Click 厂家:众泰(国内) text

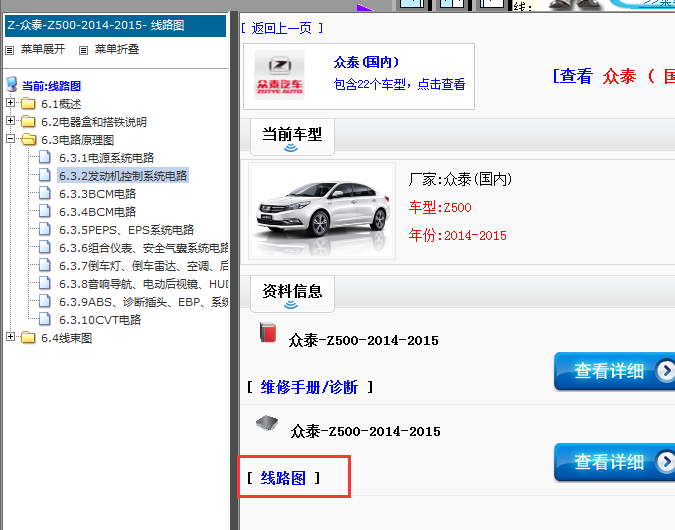click(x=461, y=179)
